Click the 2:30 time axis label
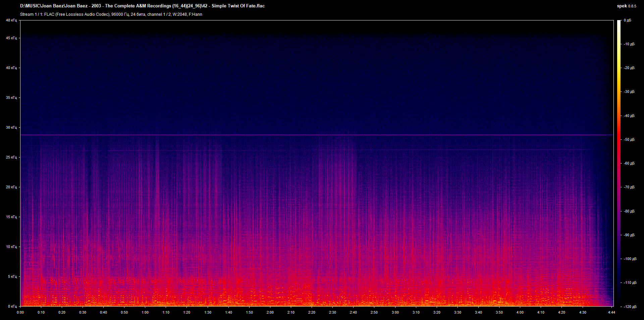This screenshot has height=320, width=644. [333, 313]
